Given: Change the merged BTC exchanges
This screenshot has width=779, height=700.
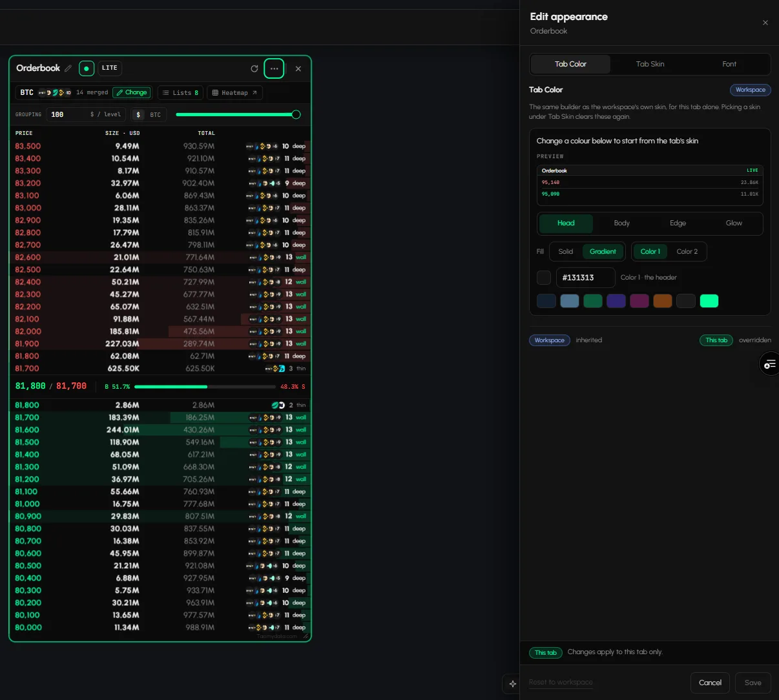Looking at the screenshot, I should 132,92.
